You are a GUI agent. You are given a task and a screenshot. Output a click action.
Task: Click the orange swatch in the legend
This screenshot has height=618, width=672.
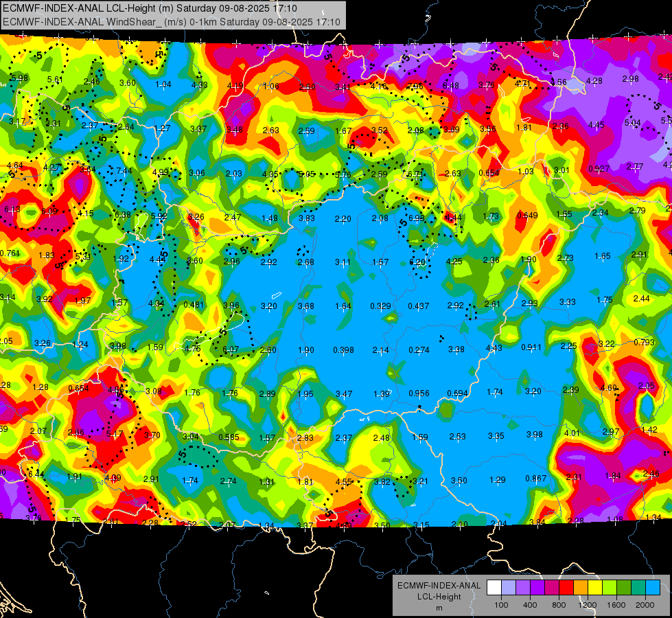point(581,588)
